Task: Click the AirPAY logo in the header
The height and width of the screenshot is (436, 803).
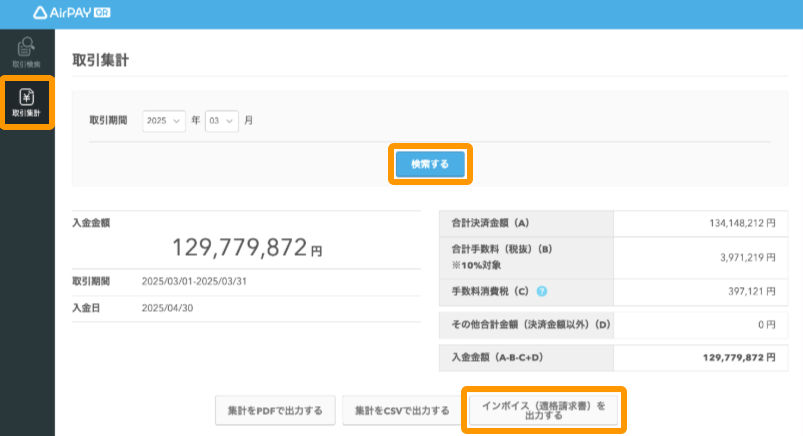Action: (x=62, y=14)
